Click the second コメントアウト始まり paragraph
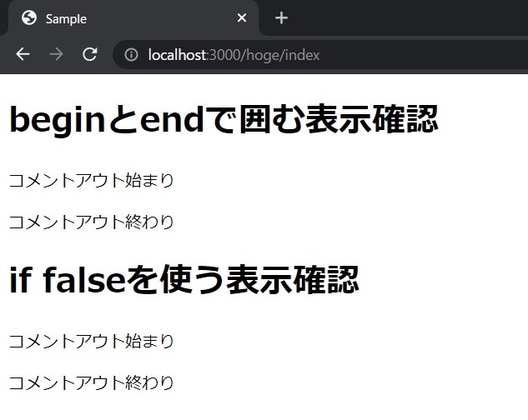528x420 pixels. (x=91, y=342)
